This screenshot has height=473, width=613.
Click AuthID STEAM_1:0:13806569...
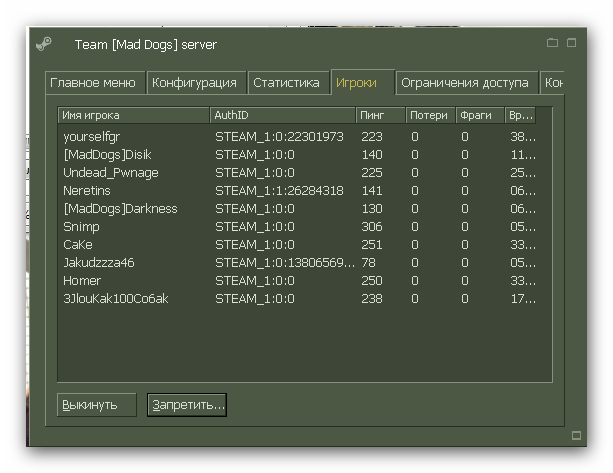tap(285, 262)
